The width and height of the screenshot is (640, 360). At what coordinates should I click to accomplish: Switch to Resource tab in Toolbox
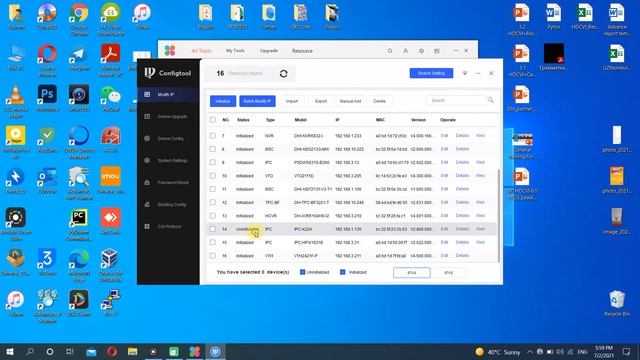point(302,51)
